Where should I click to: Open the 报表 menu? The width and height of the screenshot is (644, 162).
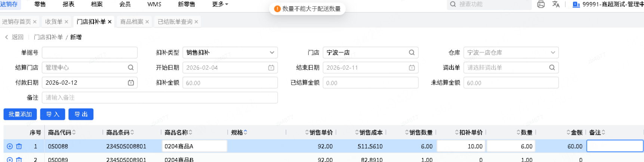click(x=68, y=4)
